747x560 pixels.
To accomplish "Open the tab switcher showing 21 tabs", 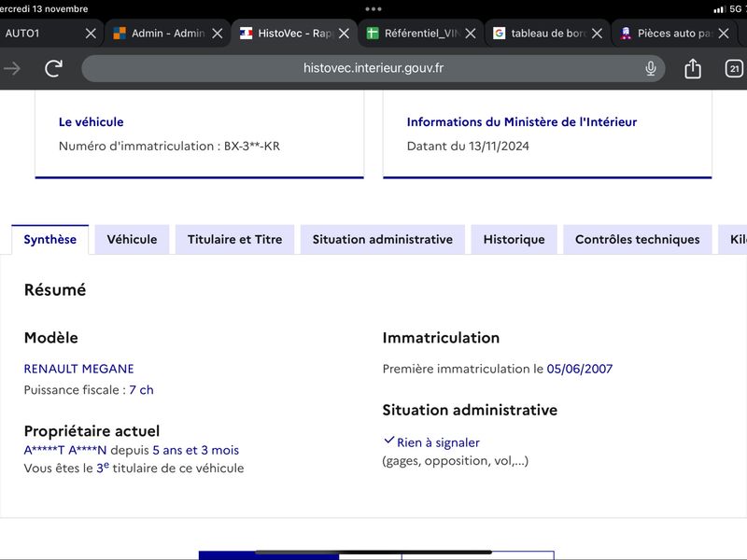I will pos(734,68).
